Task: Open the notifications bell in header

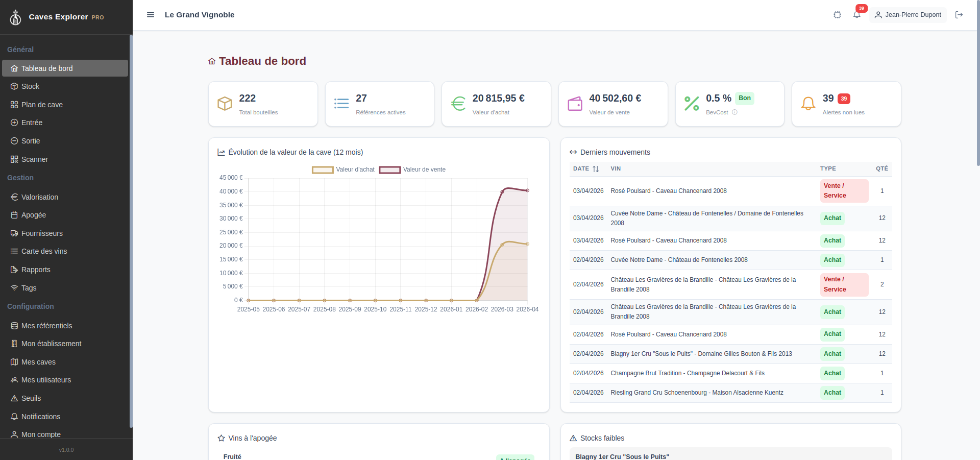Action: pos(857,15)
